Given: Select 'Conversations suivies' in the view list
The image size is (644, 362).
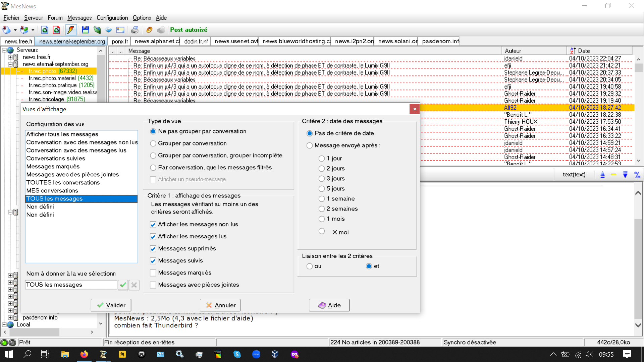Looking at the screenshot, I should pyautogui.click(x=82, y=159).
